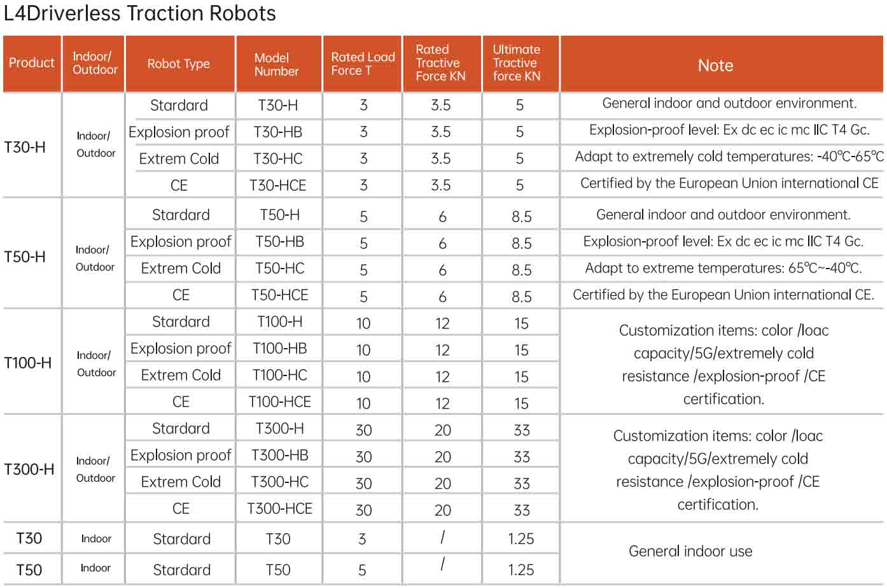Click the Note column header
This screenshot has width=887, height=588.
[x=715, y=65]
